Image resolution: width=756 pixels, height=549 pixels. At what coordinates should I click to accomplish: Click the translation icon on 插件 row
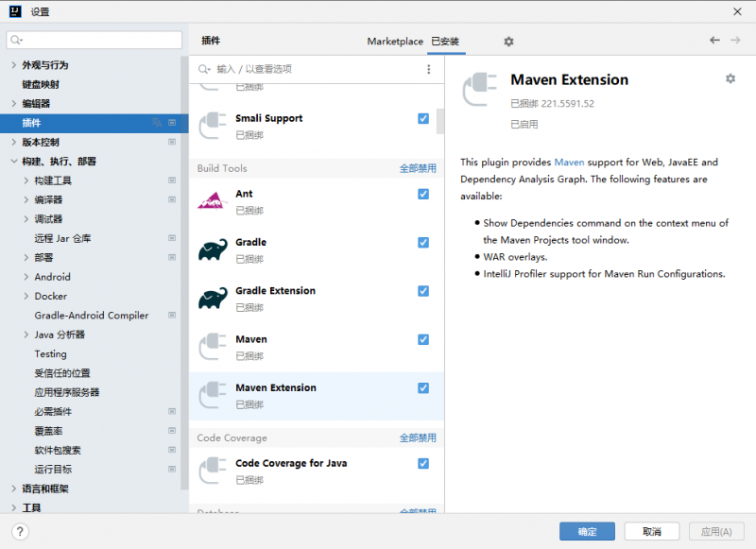coord(157,123)
